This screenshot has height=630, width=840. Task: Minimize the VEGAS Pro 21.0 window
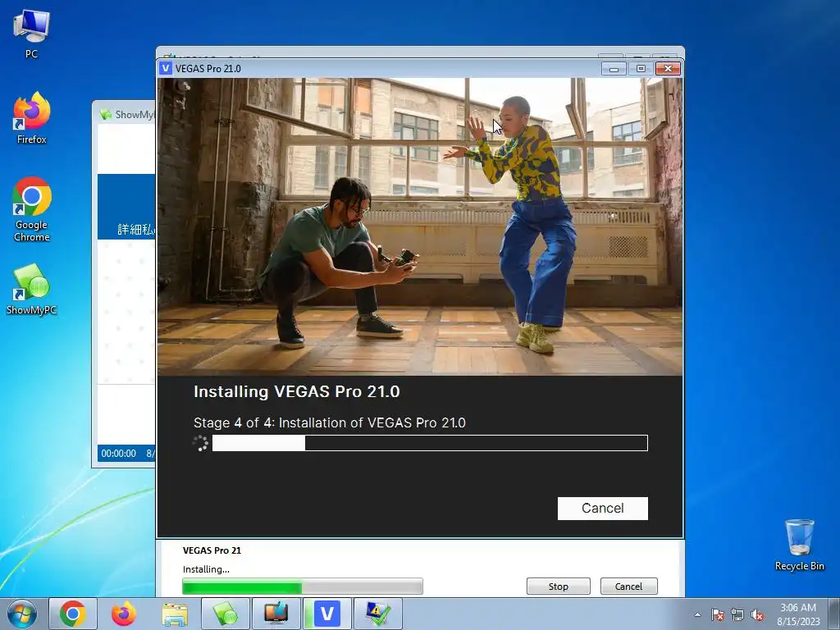[x=614, y=69]
